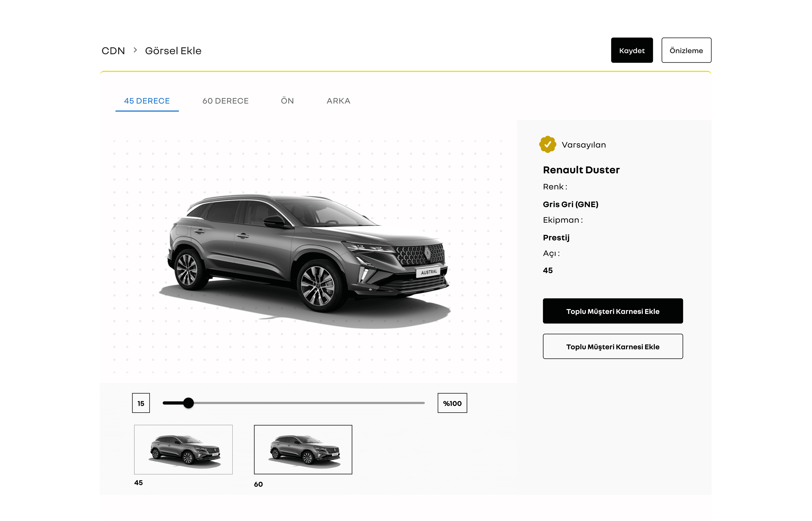Open the ÖN tab
The width and height of the screenshot is (812, 521).
coord(287,101)
